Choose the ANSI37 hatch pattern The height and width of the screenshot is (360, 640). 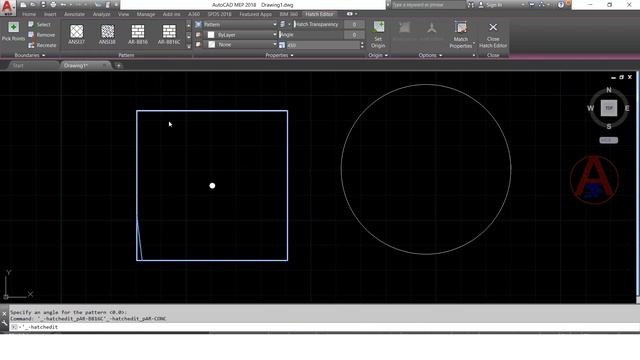pyautogui.click(x=76, y=34)
